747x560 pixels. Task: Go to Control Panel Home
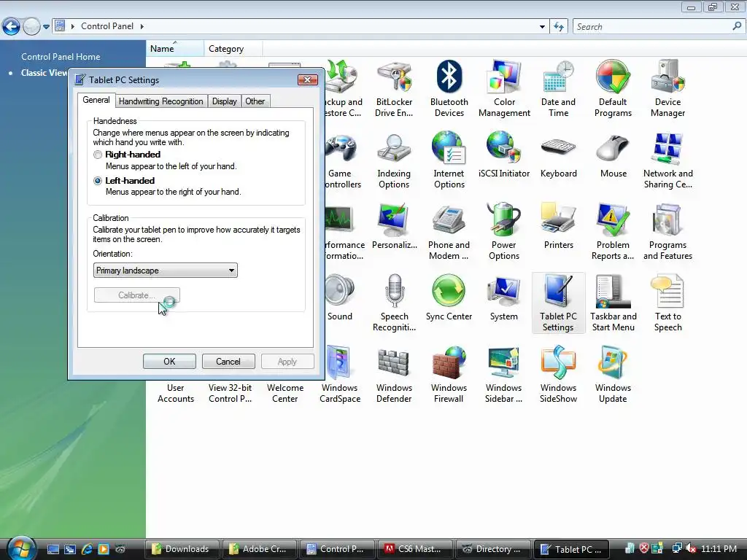61,57
